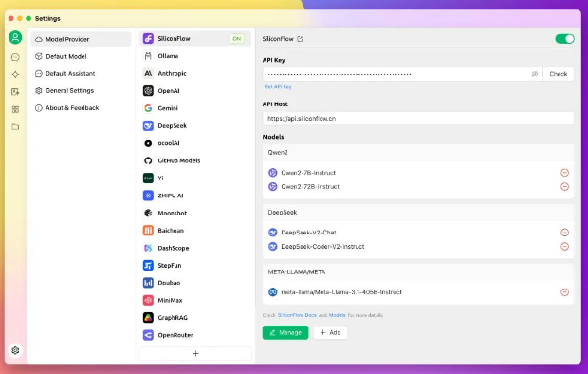Open Default Assistant settings section
Viewport: 588px width, 374px height.
pos(81,74)
